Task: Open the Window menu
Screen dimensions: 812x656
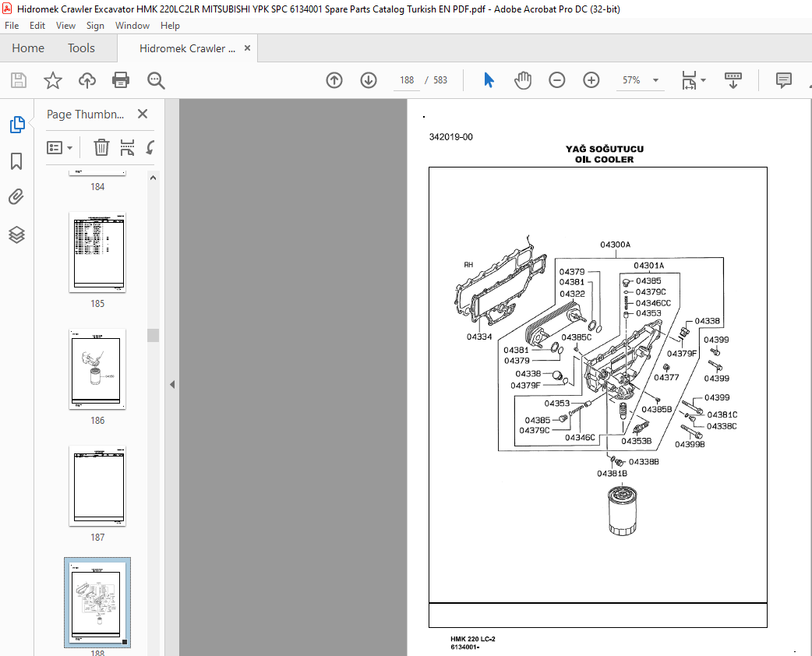Action: pyautogui.click(x=132, y=26)
